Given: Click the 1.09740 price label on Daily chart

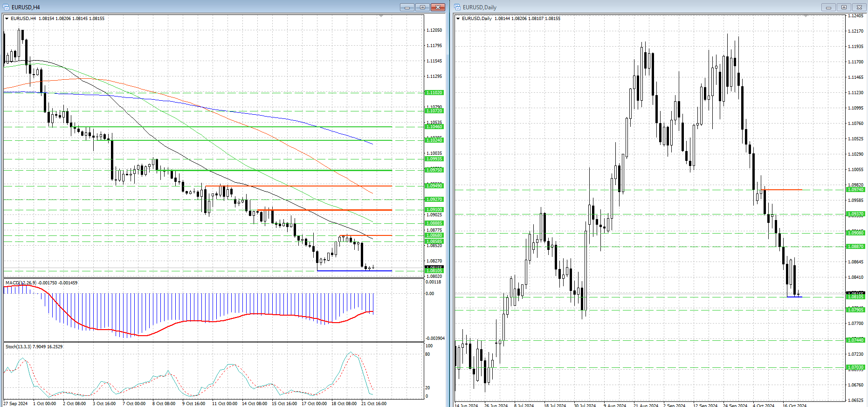Looking at the screenshot, I should (855, 190).
